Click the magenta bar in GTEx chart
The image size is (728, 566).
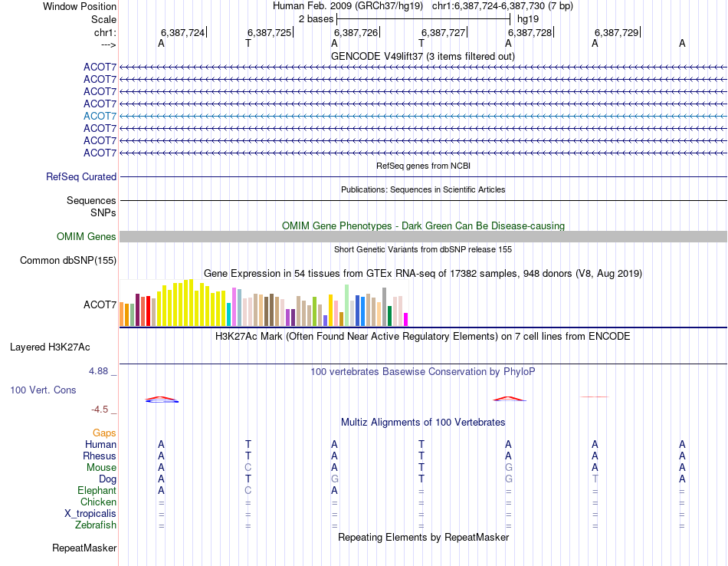coord(406,319)
